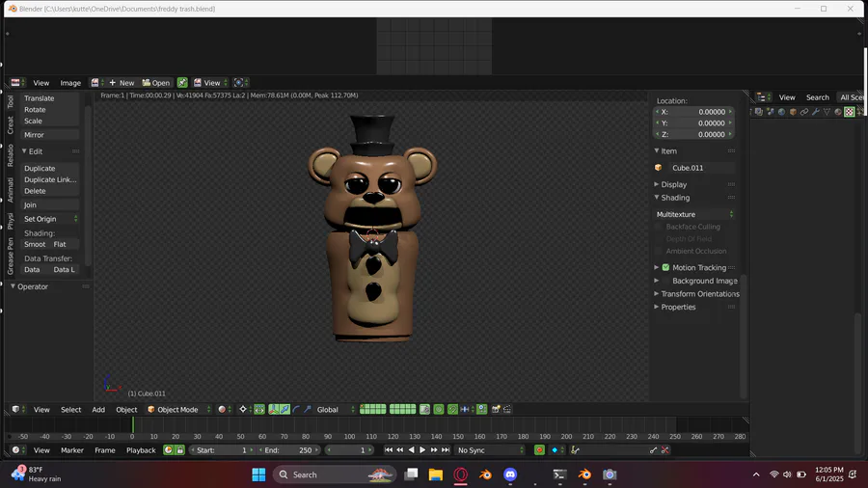Open the Object Data triangle icon
Screen dimensions: 868x488
827,112
